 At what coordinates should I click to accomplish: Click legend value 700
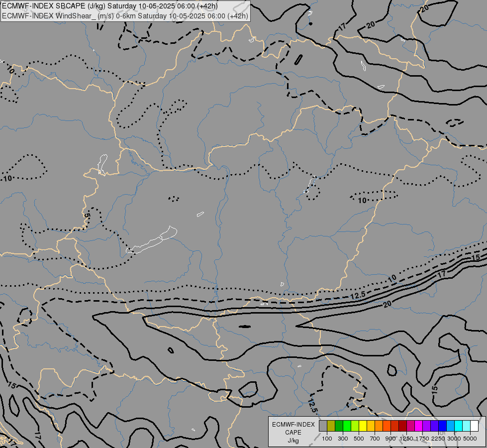point(375,439)
